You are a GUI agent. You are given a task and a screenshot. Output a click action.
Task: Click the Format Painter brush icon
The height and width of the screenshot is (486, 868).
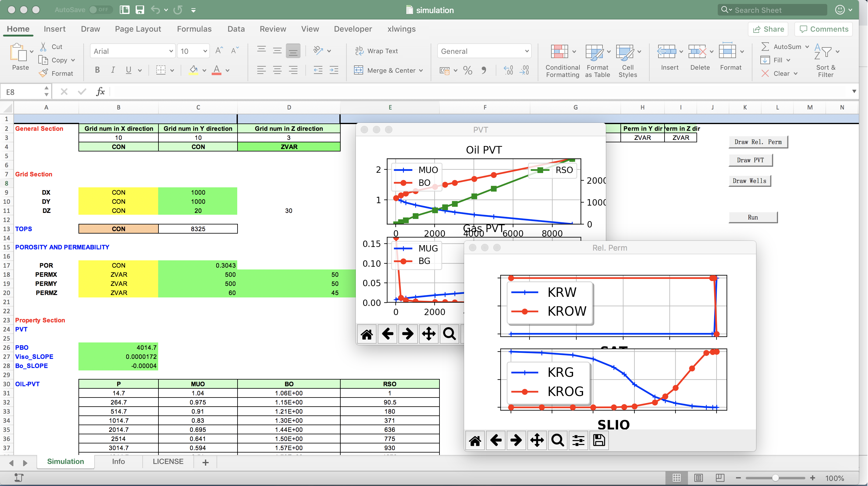click(x=43, y=73)
